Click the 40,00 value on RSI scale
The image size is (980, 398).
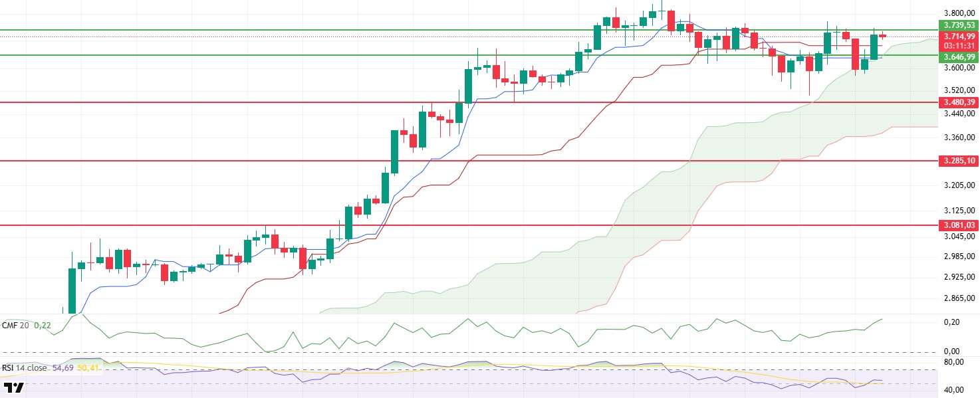tap(954, 390)
